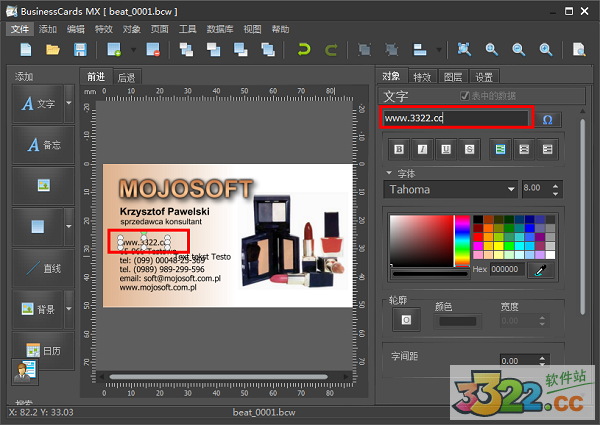
Task: Open the add page dropdown arrow
Action: point(133,50)
